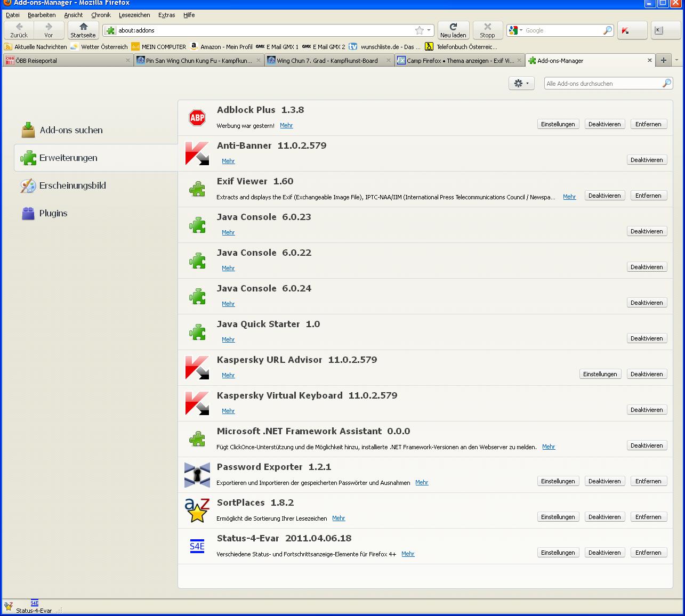Deactivate the Adblock Plus extension
This screenshot has height=616, width=685.
[x=604, y=124]
